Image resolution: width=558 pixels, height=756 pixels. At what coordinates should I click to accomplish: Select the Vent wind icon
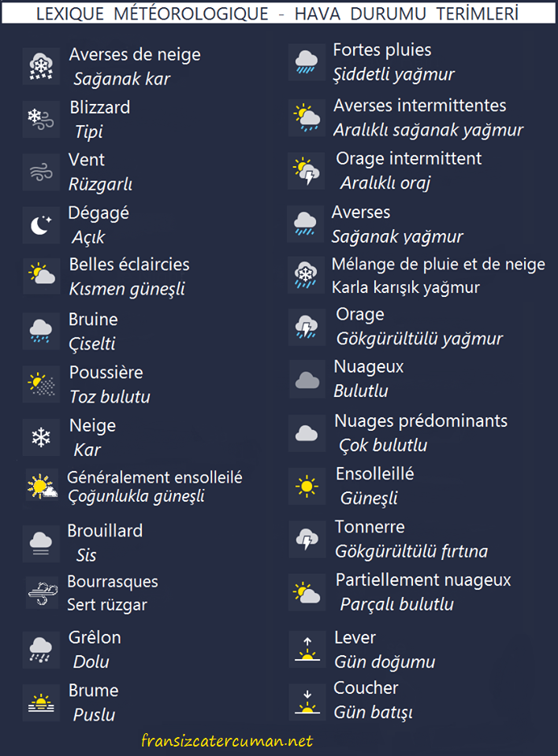[41, 172]
